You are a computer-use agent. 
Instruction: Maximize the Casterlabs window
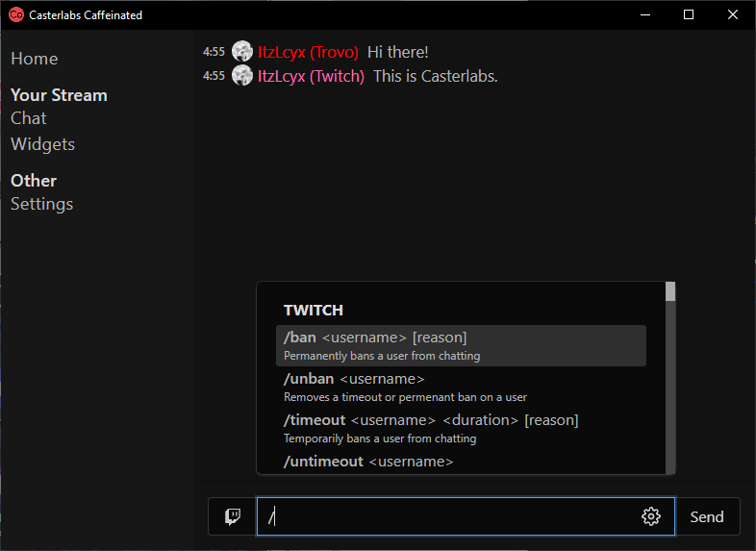click(x=689, y=15)
